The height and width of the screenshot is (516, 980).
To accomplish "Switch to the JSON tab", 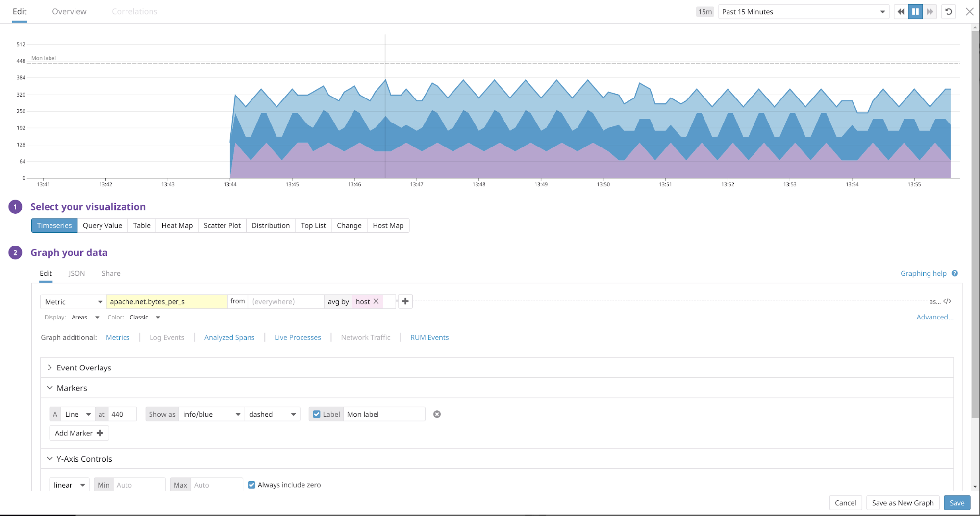I will point(76,273).
